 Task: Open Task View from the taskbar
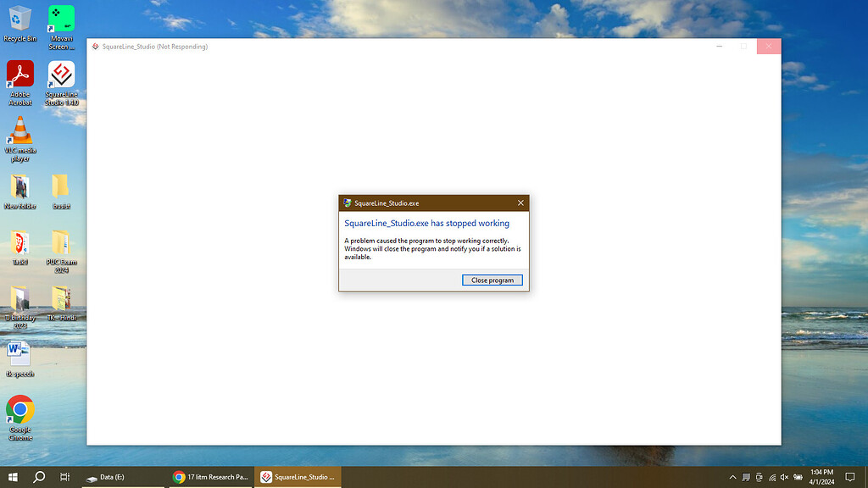(64, 477)
